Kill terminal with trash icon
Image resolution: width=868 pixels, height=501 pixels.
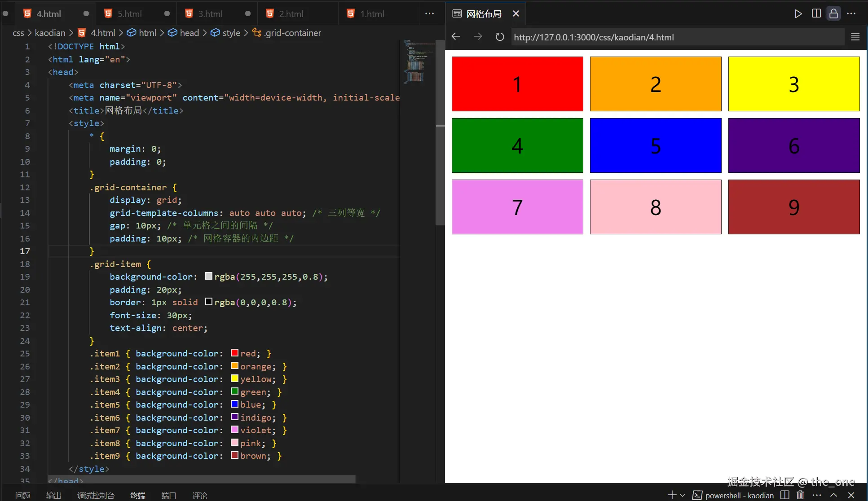(x=800, y=495)
